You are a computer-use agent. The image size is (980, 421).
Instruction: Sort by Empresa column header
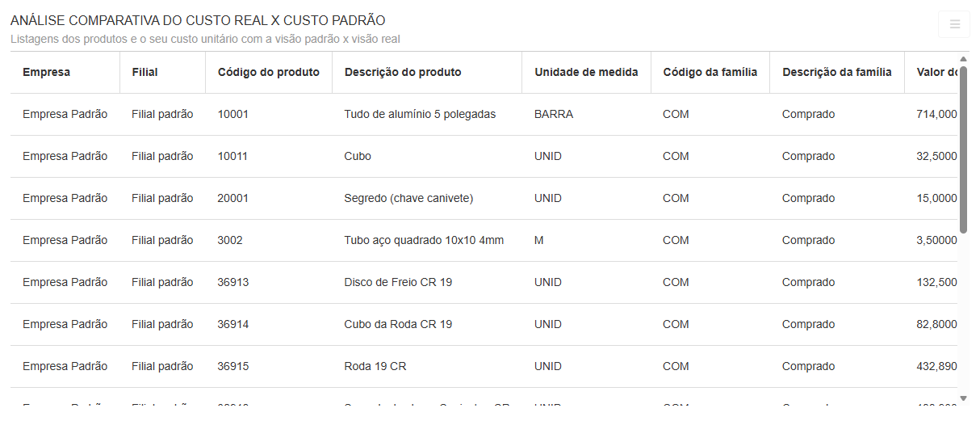coord(46,72)
